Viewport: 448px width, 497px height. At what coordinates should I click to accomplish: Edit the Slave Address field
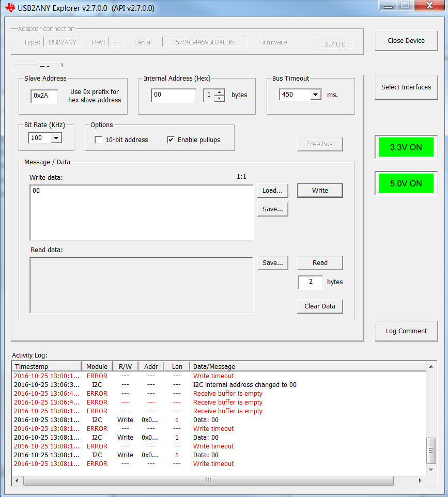pyautogui.click(x=44, y=96)
